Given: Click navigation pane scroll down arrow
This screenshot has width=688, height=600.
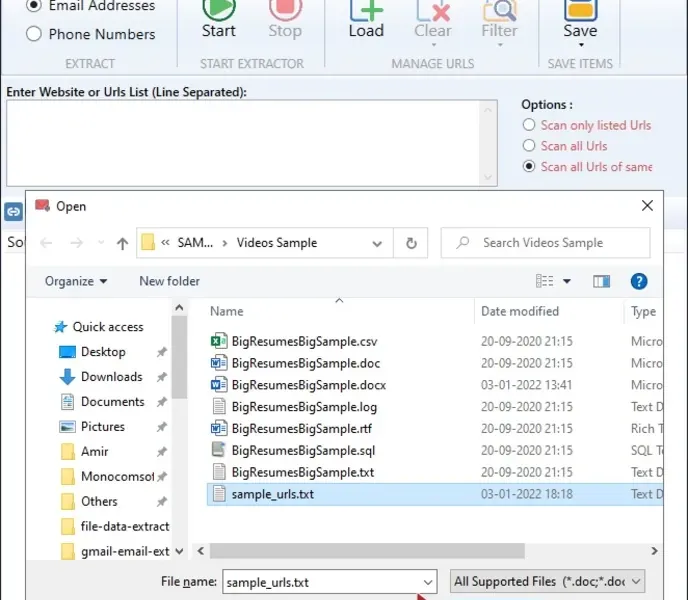Looking at the screenshot, I should (179, 551).
